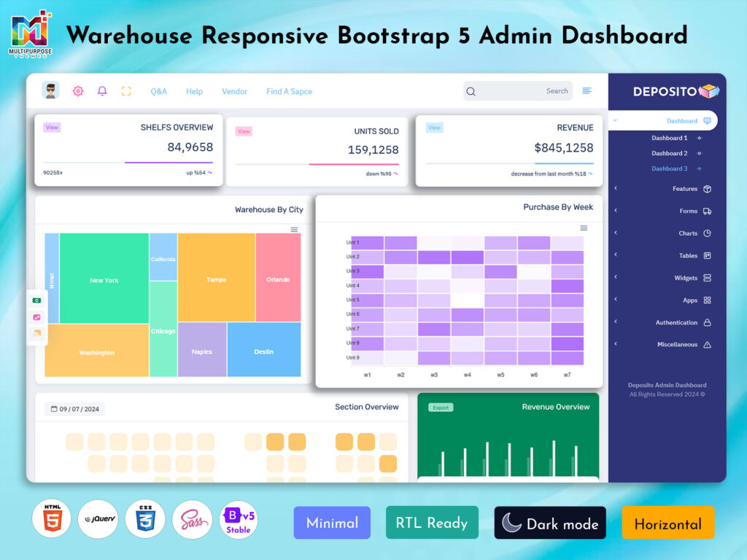Open the Apps grid icon in sidebar
747x560 pixels.
click(x=709, y=300)
